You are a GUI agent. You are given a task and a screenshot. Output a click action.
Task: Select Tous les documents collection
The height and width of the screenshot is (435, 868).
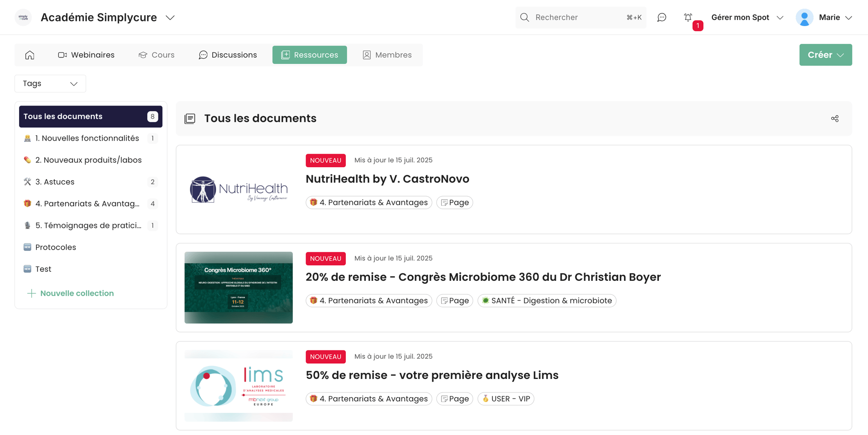click(x=91, y=116)
